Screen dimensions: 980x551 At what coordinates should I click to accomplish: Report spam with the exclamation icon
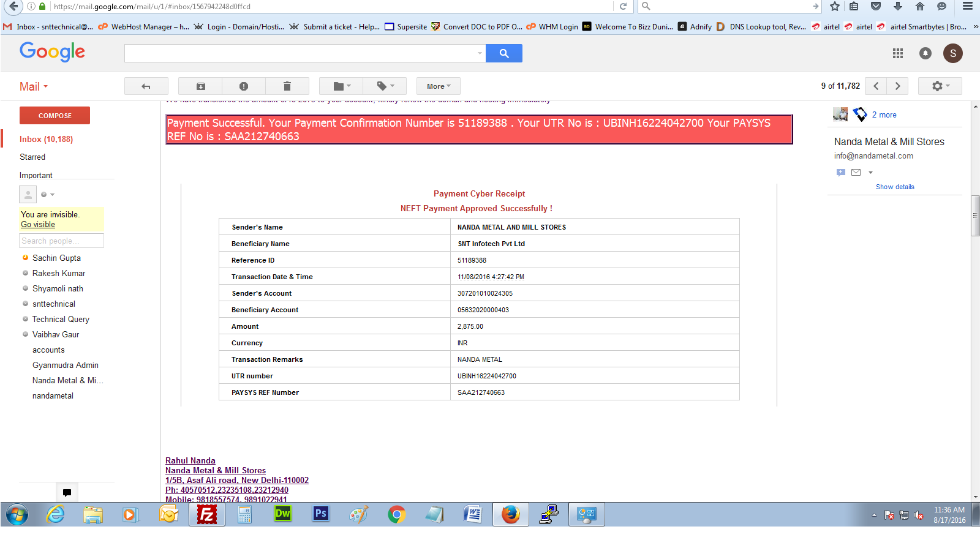244,86
